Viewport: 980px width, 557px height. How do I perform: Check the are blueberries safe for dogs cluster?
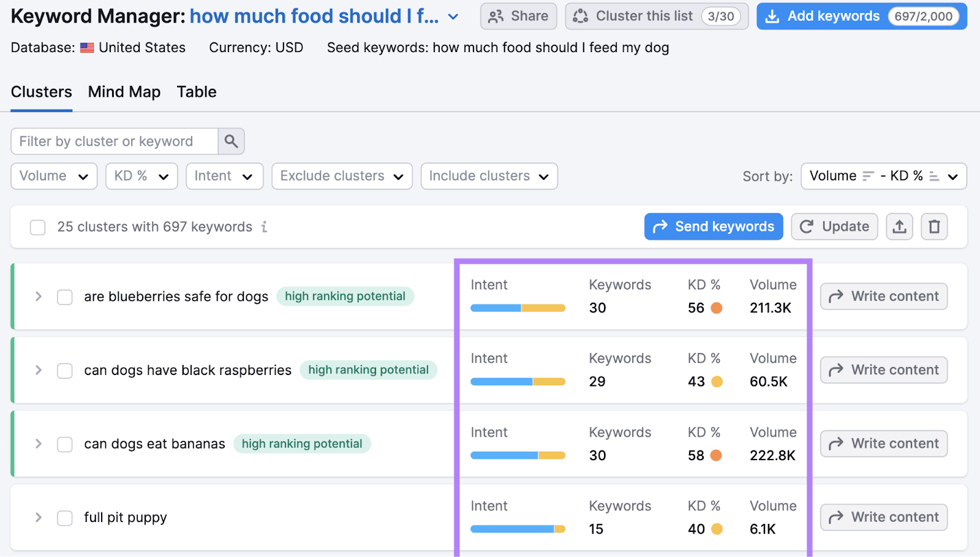pos(65,297)
